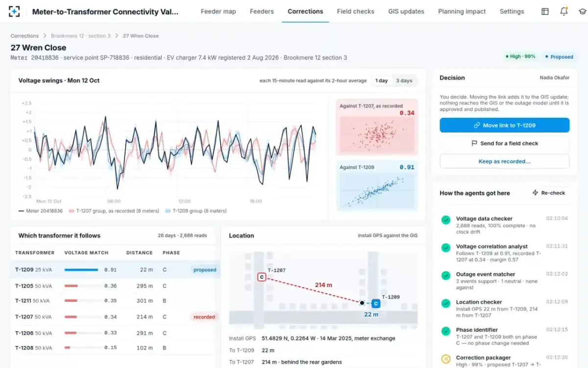The width and height of the screenshot is (588, 368).
Task: Click the Location checker green checkmark
Action: tap(445, 303)
